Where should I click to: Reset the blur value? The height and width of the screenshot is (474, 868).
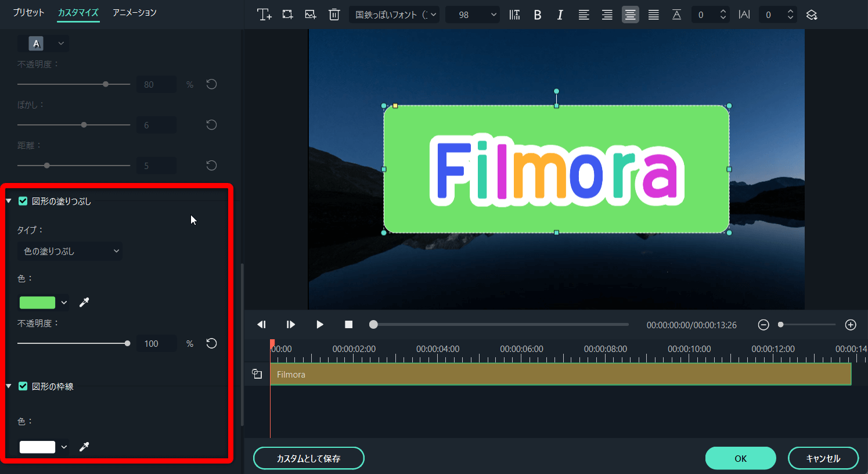pyautogui.click(x=211, y=125)
